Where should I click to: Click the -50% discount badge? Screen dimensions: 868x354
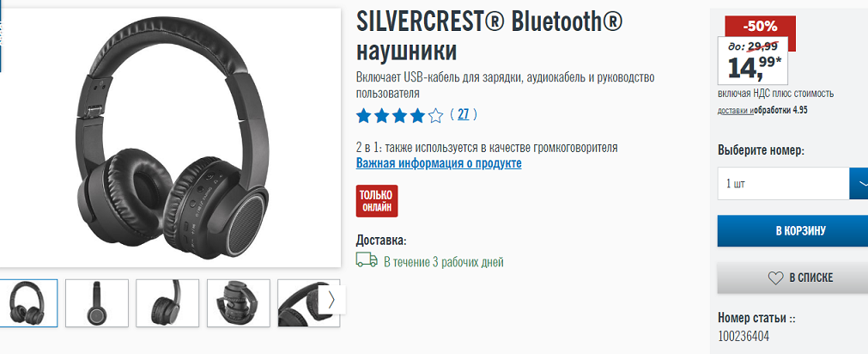(x=760, y=27)
